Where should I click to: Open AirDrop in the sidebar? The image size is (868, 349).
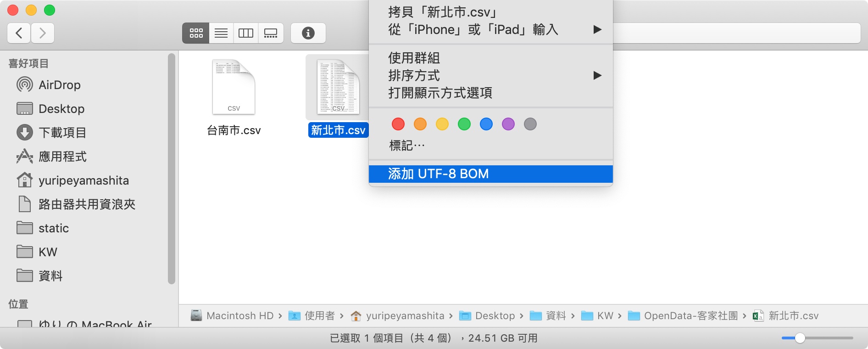coord(59,85)
